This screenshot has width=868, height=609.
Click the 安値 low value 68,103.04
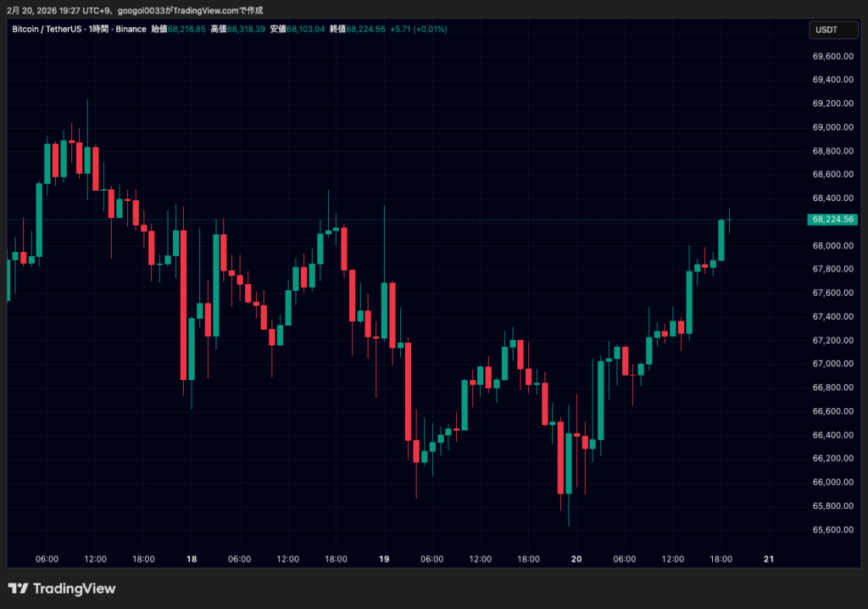[305, 29]
